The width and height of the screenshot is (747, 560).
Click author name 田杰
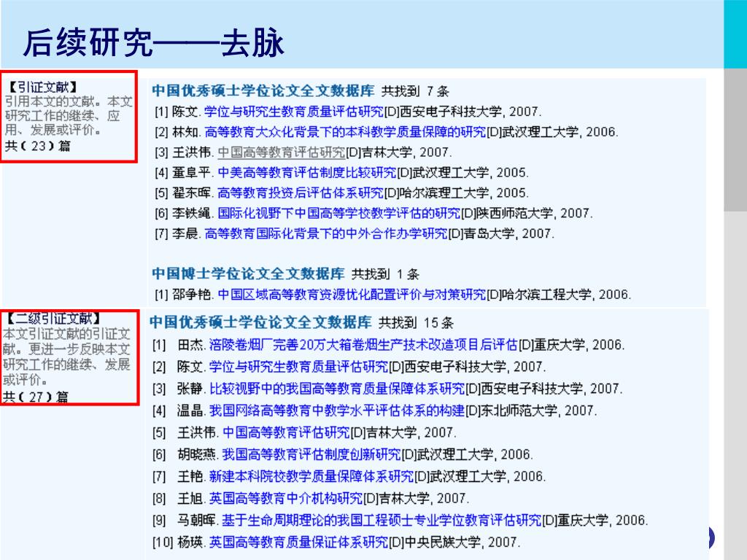[190, 345]
